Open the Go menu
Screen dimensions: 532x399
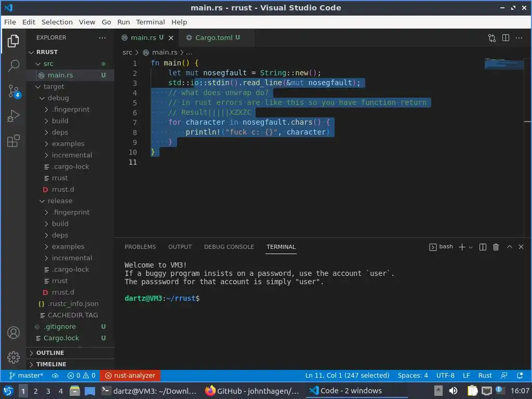tap(106, 22)
